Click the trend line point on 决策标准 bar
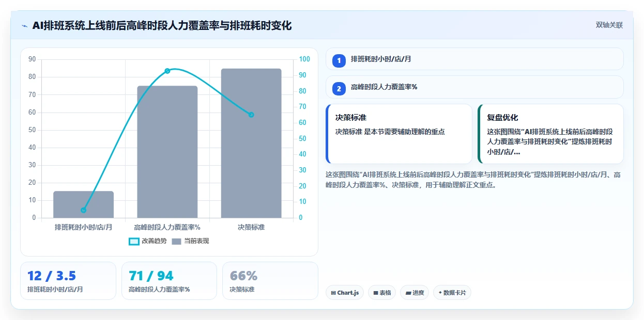Viewport: 644px width, 320px height. coord(251,115)
